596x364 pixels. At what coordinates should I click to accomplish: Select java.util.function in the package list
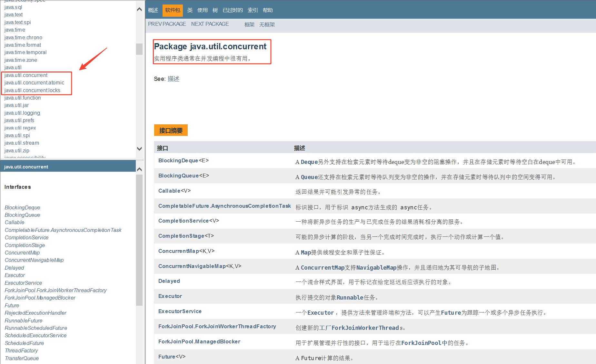point(23,98)
